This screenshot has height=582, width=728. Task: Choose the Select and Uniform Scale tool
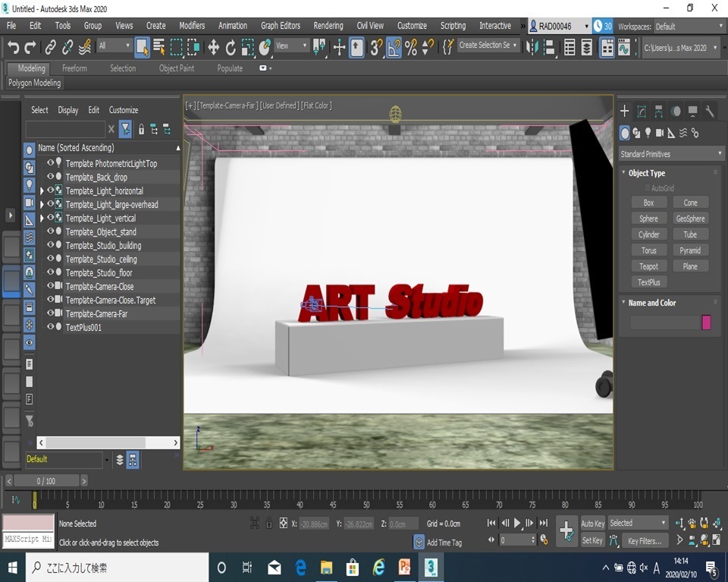click(x=247, y=47)
